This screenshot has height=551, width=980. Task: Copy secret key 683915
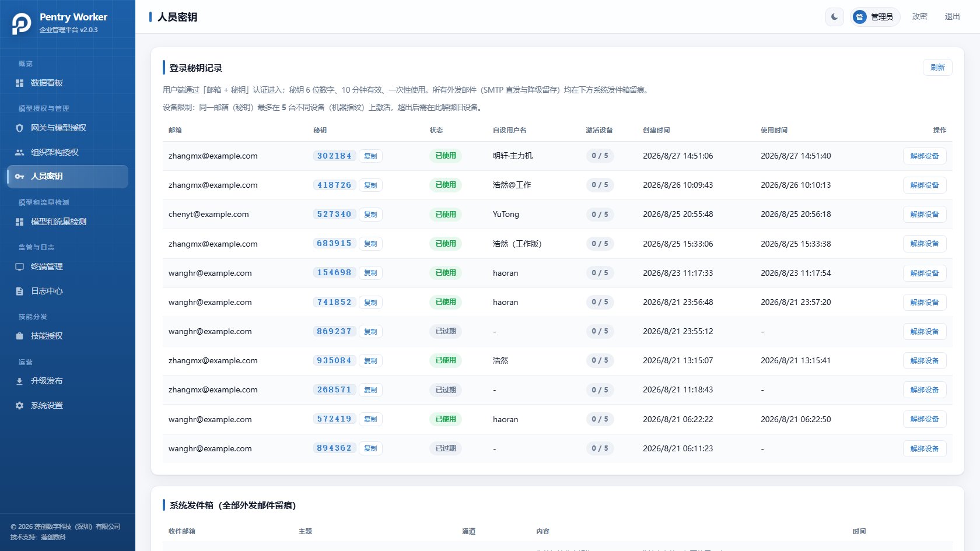click(x=370, y=244)
